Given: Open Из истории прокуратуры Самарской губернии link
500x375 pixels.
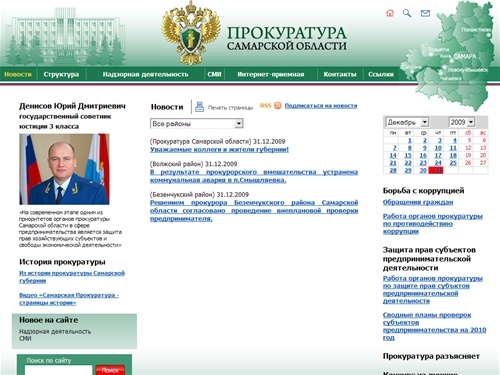Looking at the screenshot, I should [72, 277].
